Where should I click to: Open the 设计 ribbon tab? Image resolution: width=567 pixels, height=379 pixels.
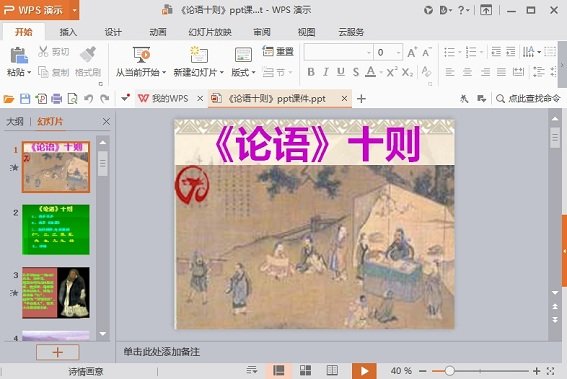(x=113, y=32)
